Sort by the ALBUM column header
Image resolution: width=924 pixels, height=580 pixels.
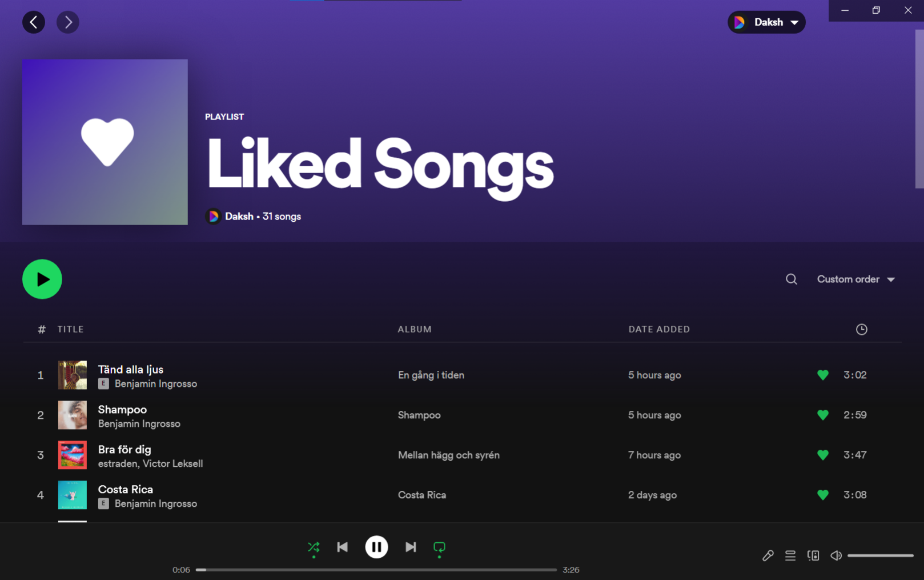pyautogui.click(x=415, y=329)
